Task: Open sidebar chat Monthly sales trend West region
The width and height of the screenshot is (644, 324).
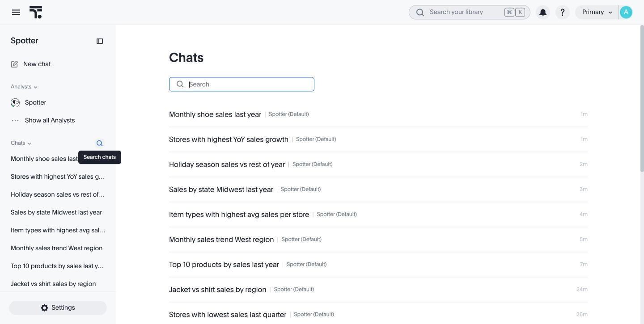Action: point(56,248)
